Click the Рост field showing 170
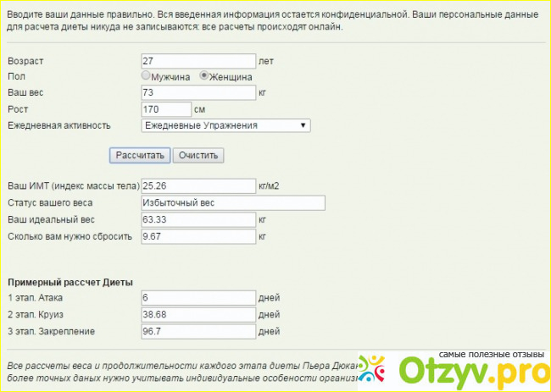Image resolution: width=551 pixels, height=392 pixels. pyautogui.click(x=167, y=109)
